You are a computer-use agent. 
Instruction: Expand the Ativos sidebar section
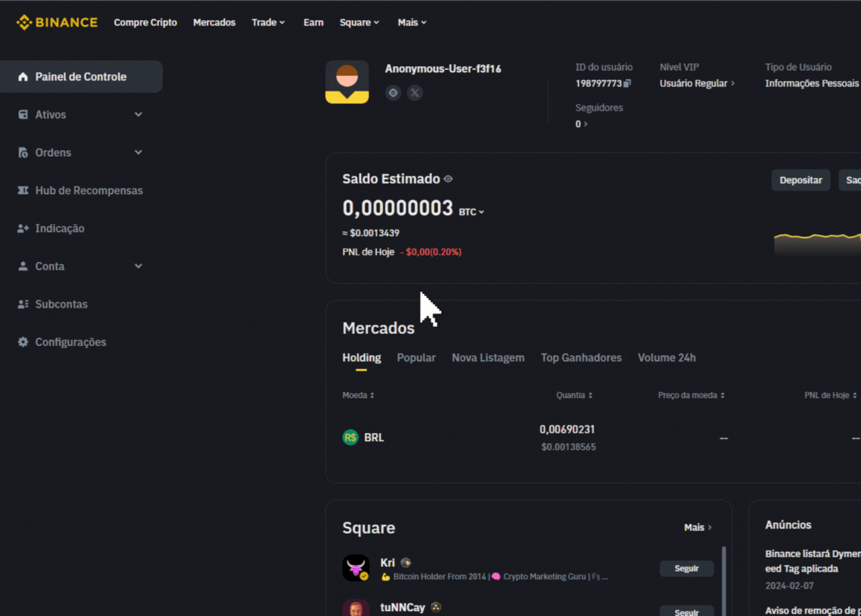click(138, 114)
